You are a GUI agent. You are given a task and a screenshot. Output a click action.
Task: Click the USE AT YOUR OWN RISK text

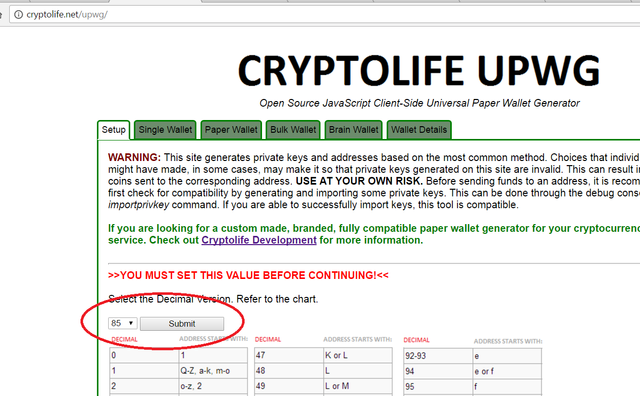(359, 181)
